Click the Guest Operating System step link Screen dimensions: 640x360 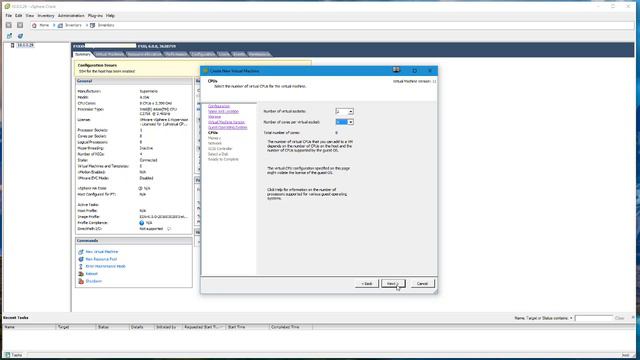click(x=228, y=127)
